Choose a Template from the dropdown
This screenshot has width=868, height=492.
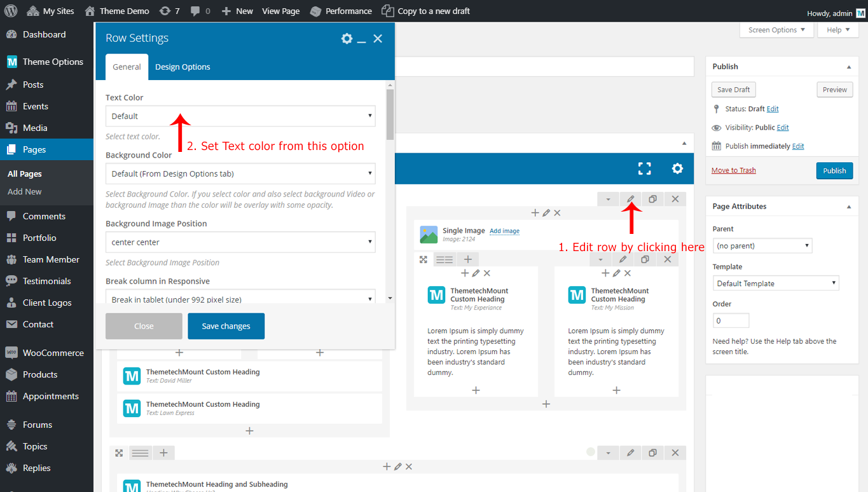point(775,284)
